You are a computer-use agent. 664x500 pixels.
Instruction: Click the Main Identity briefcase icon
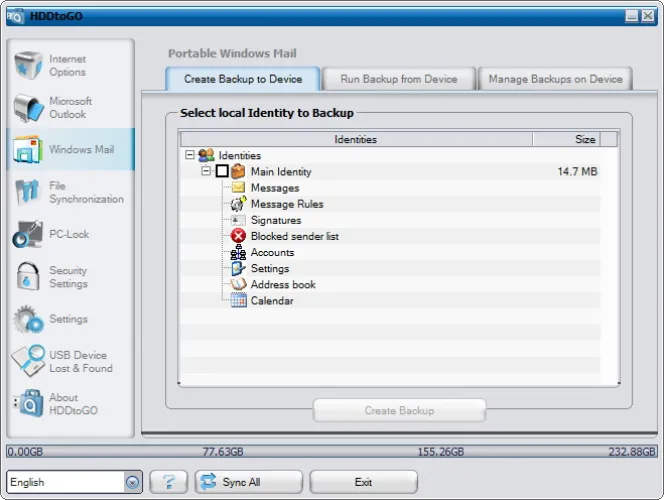click(x=238, y=171)
